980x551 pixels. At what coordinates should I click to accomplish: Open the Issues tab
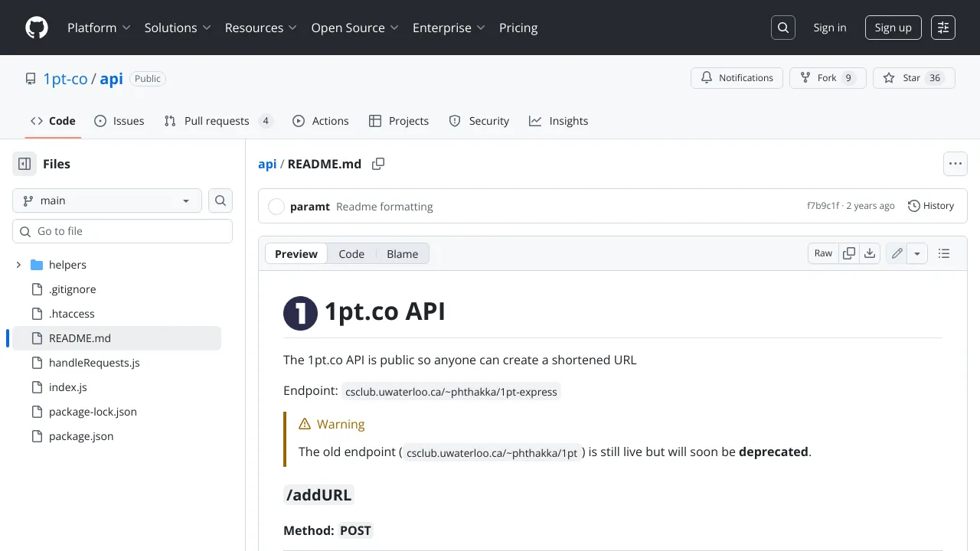[x=119, y=121]
